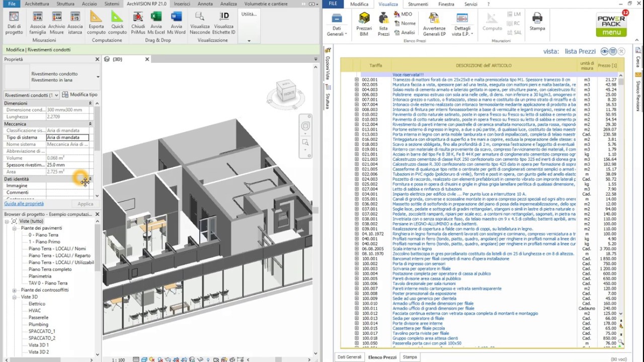Open Prezzari BIM in PriMus ribbon

tap(364, 24)
